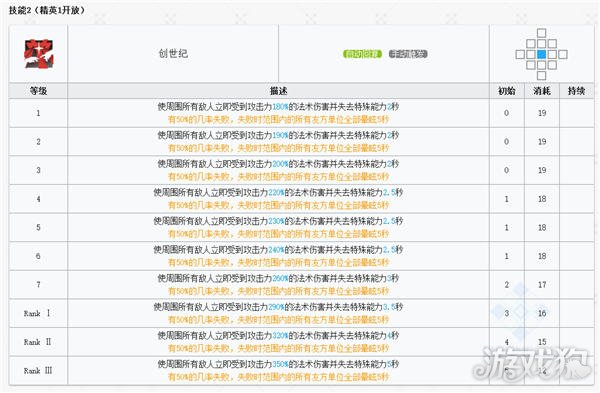Select level 3 cell in 等级 column
The height and width of the screenshot is (393, 600).
[38, 170]
